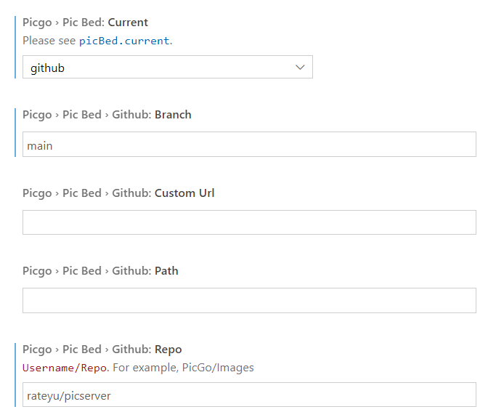Image resolution: width=504 pixels, height=420 pixels.
Task: Click the chevron arrow in github dropdown
Action: [301, 68]
